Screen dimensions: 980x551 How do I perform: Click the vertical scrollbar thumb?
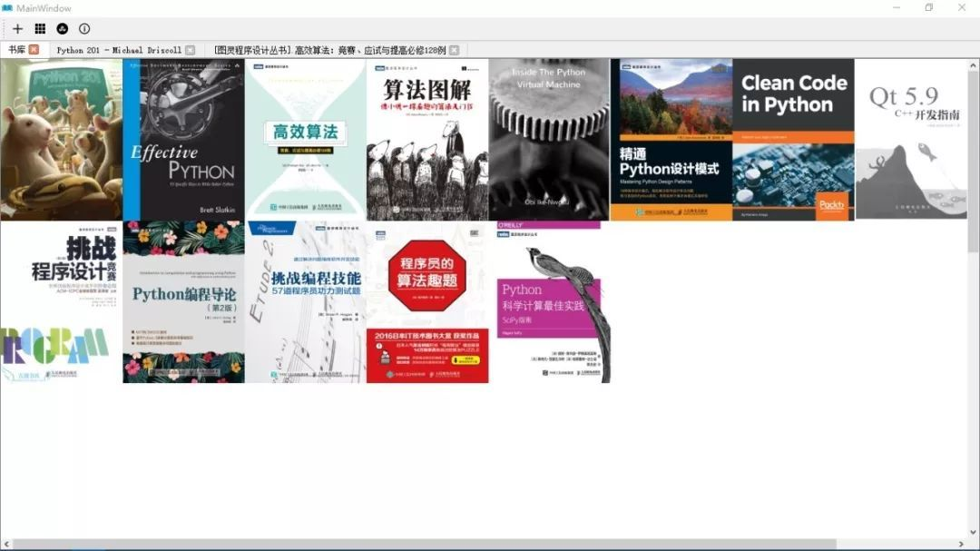click(x=973, y=162)
